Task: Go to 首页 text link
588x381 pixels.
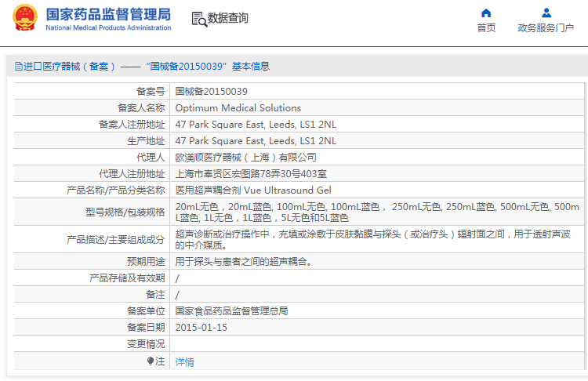Action: click(486, 27)
